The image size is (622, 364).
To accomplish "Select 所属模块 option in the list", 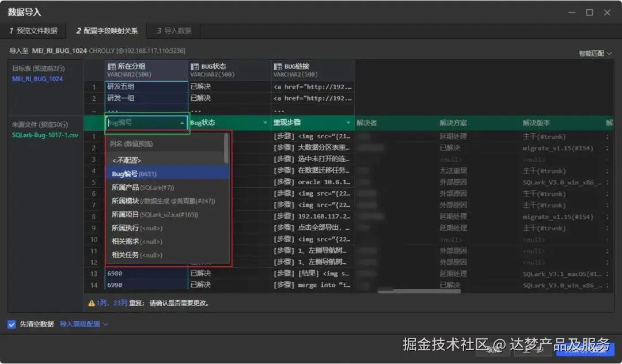I will click(167, 201).
